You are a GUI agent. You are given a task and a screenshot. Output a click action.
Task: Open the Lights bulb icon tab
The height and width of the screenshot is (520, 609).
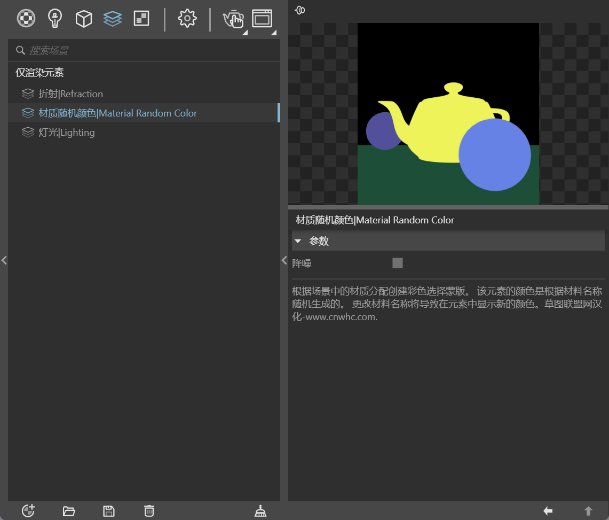click(55, 18)
